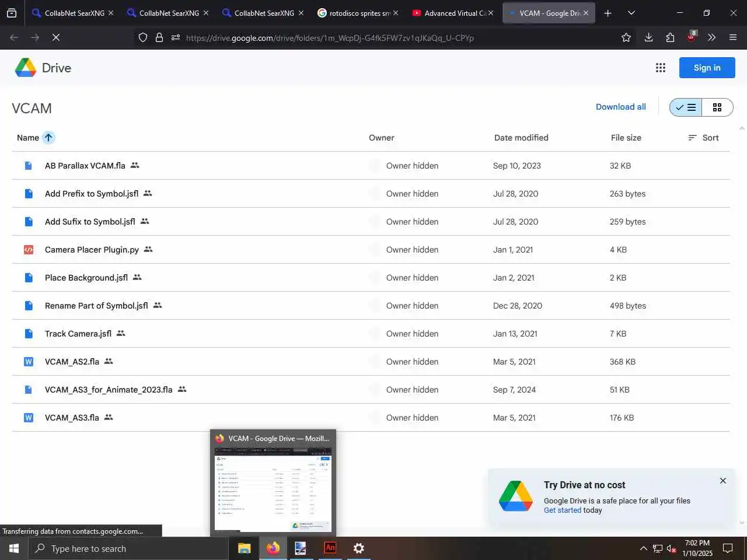Click the Get started link
This screenshot has width=747, height=560.
[563, 510]
